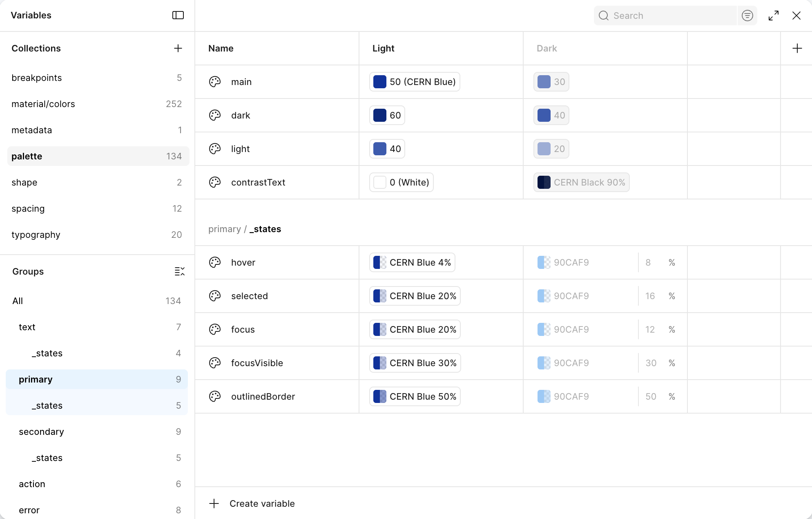This screenshot has height=519, width=812.
Task: Open CERN Black 90% dark value
Action: pos(582,182)
